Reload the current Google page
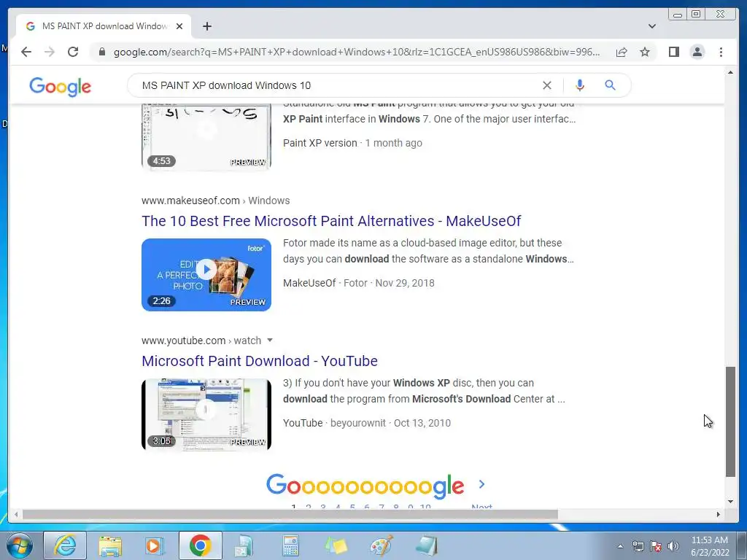The image size is (747, 560). 73,52
